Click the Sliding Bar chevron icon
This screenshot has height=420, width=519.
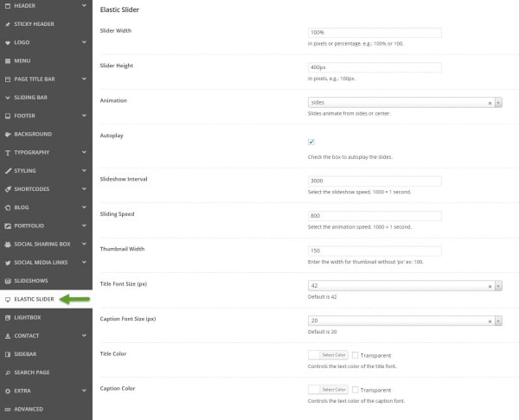pyautogui.click(x=8, y=98)
